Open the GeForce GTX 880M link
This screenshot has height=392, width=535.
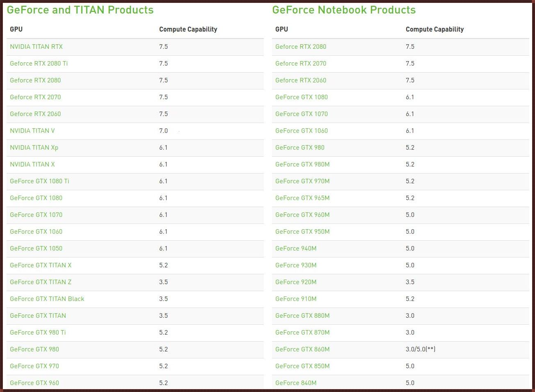coord(302,316)
